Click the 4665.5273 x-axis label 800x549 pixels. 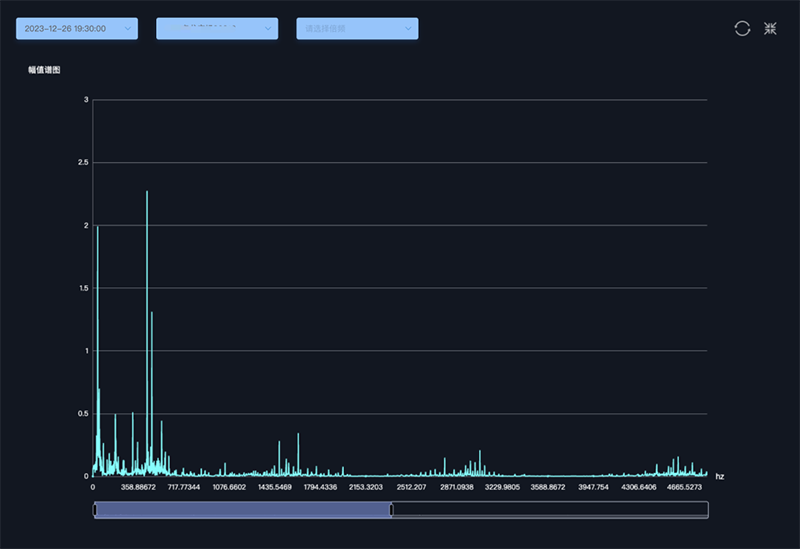pyautogui.click(x=684, y=487)
